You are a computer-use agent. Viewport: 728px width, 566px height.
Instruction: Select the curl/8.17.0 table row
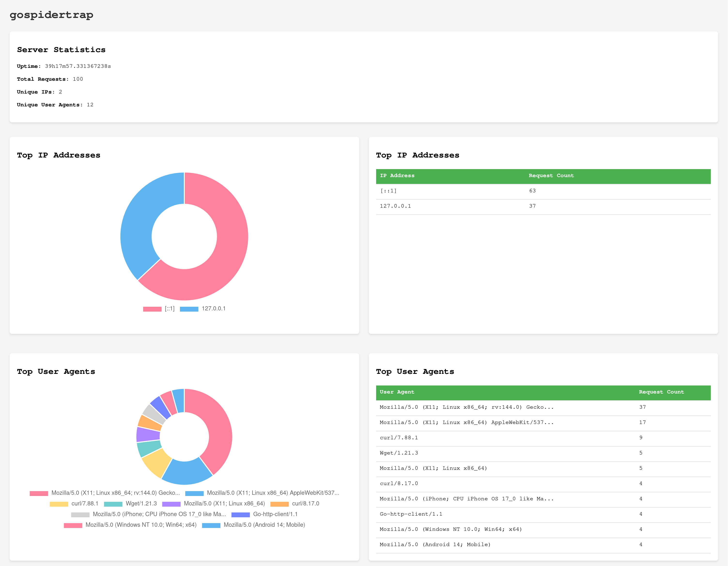coord(543,484)
